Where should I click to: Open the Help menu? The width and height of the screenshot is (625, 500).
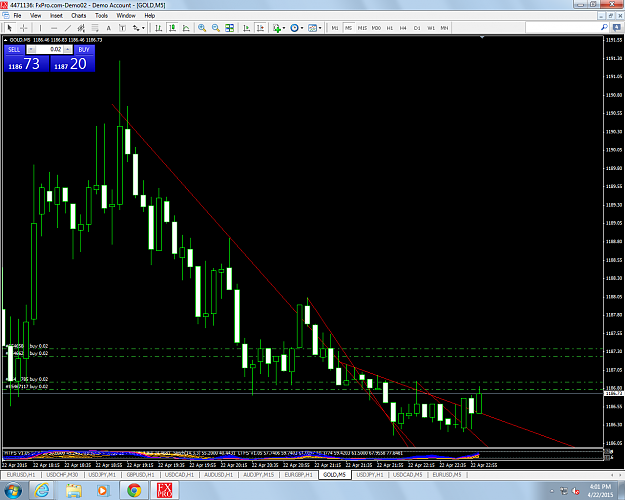click(x=149, y=16)
